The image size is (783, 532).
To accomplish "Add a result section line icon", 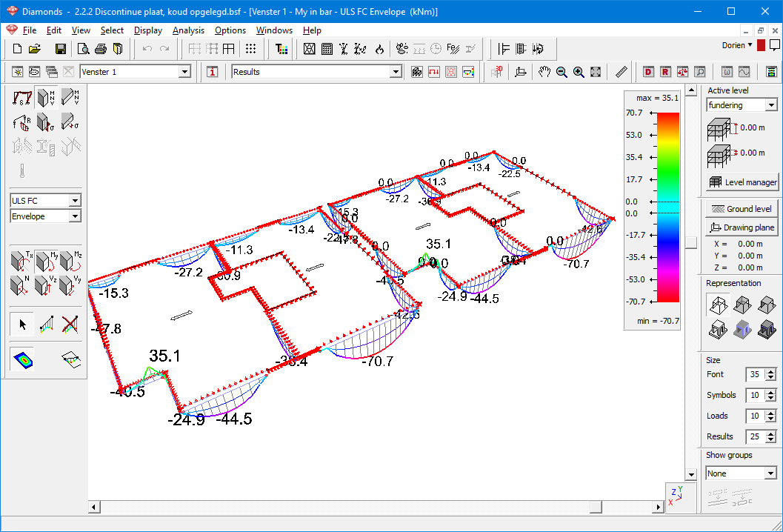I will 46,325.
